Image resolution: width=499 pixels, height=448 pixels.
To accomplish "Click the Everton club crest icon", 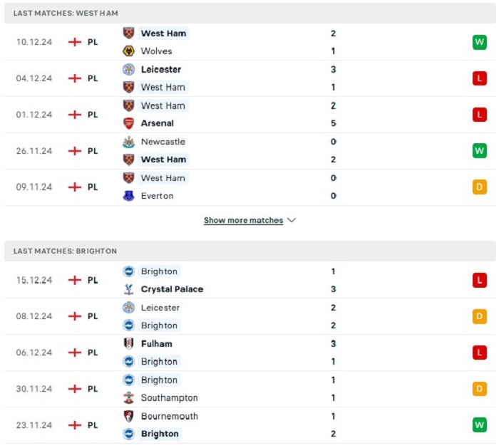I will pos(128,196).
